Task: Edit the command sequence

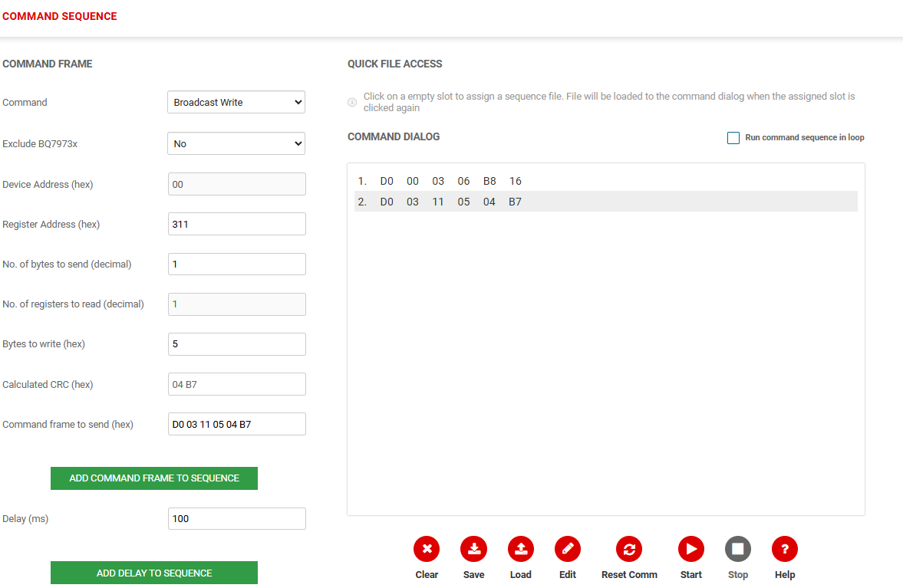Action: [567, 549]
